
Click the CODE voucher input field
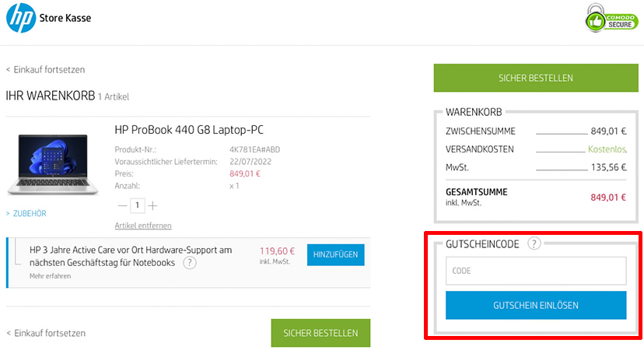[x=536, y=271]
